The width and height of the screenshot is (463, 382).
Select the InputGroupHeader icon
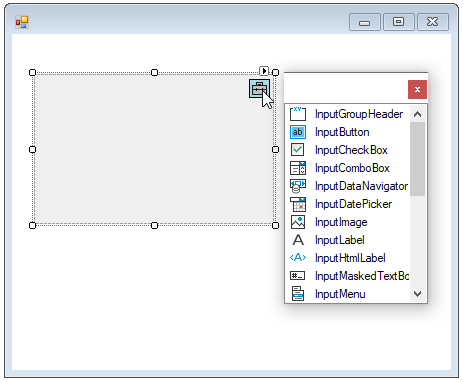pos(298,114)
